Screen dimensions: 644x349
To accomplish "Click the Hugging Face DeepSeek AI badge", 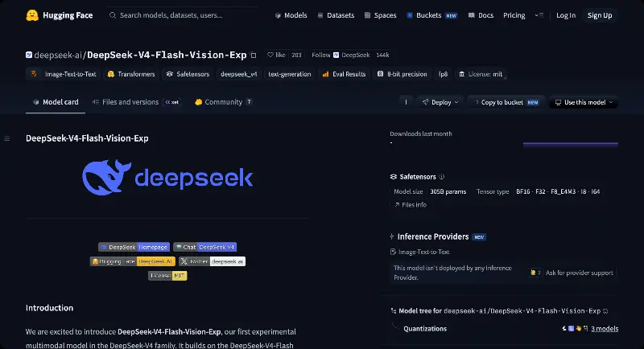I will pos(133,261).
